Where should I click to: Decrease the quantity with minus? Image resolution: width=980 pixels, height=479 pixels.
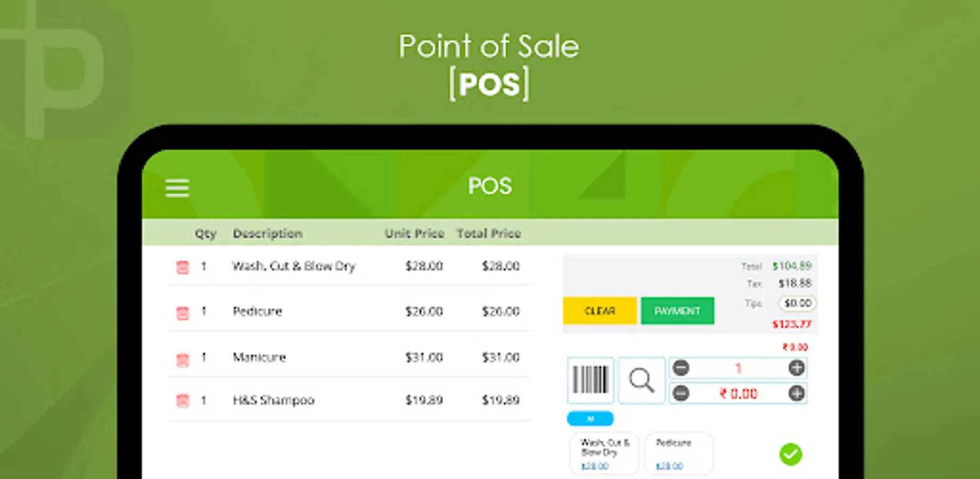tap(681, 368)
